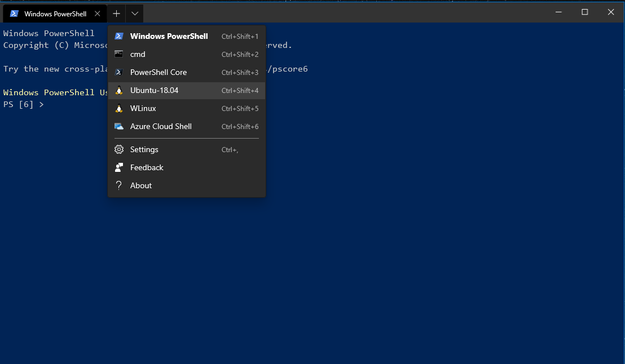The height and width of the screenshot is (364, 625).
Task: Maximize the terminal window
Action: tap(585, 12)
